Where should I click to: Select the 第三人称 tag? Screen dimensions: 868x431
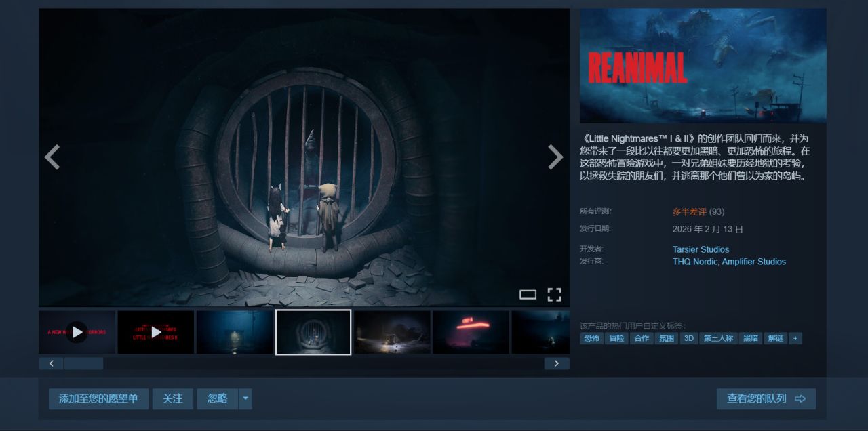point(718,338)
